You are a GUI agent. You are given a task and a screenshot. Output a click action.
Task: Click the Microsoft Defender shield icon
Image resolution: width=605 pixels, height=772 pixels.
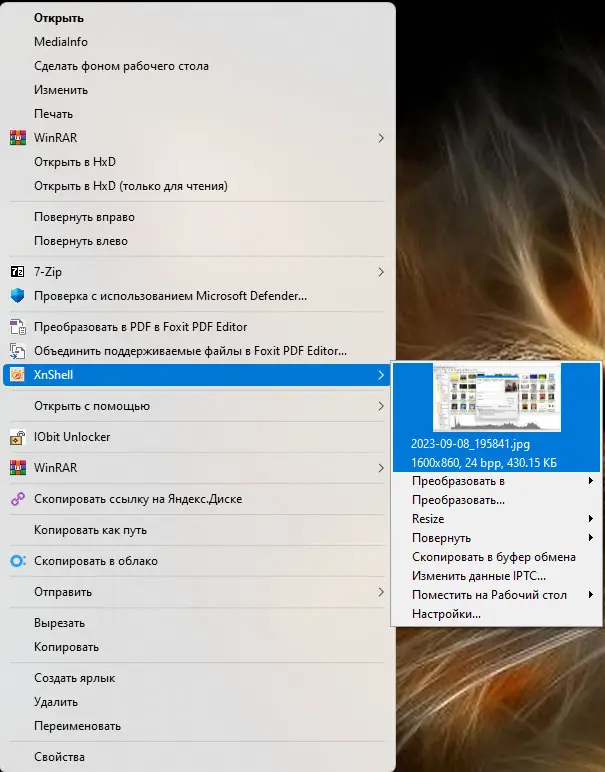coord(18,296)
